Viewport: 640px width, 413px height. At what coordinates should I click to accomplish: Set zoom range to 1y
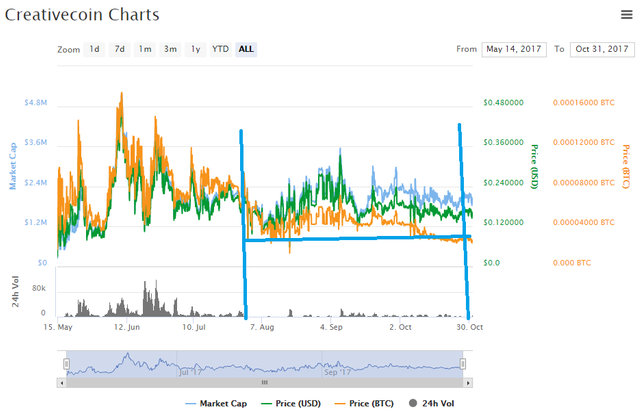pos(196,49)
